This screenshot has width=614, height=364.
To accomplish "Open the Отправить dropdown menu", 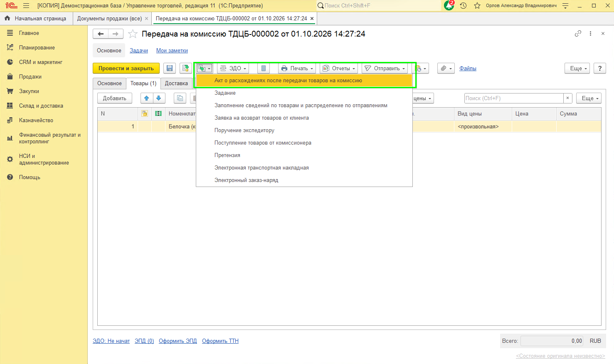I will coord(385,69).
